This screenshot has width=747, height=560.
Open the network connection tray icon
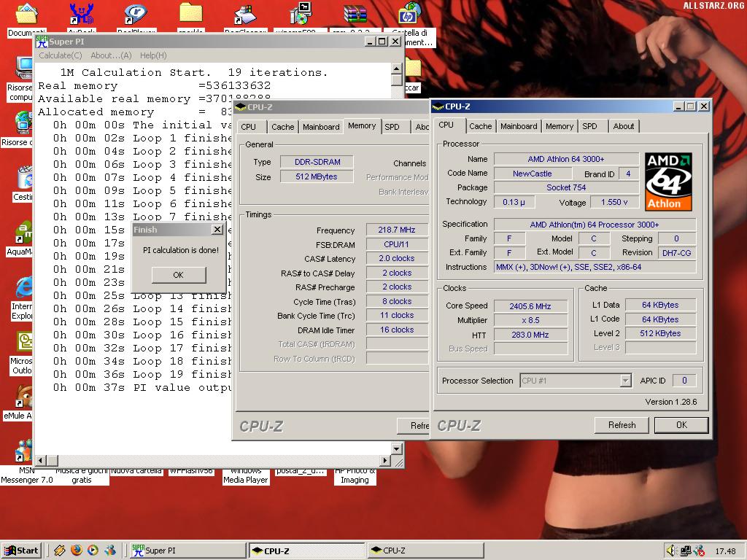pos(686,551)
